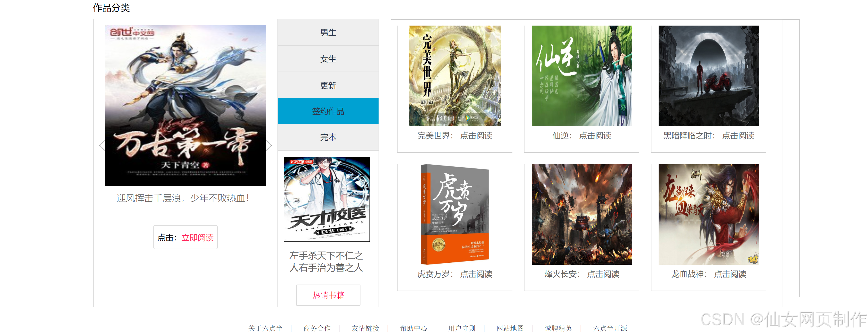Select the 男生 category tab
Viewport: 868px width, 334px height.
pyautogui.click(x=328, y=33)
